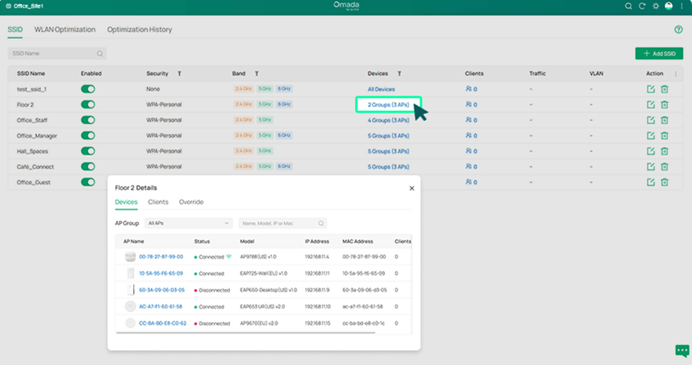This screenshot has height=365, width=692.
Task: Open the AP Group All APs dropdown
Action: pos(188,223)
